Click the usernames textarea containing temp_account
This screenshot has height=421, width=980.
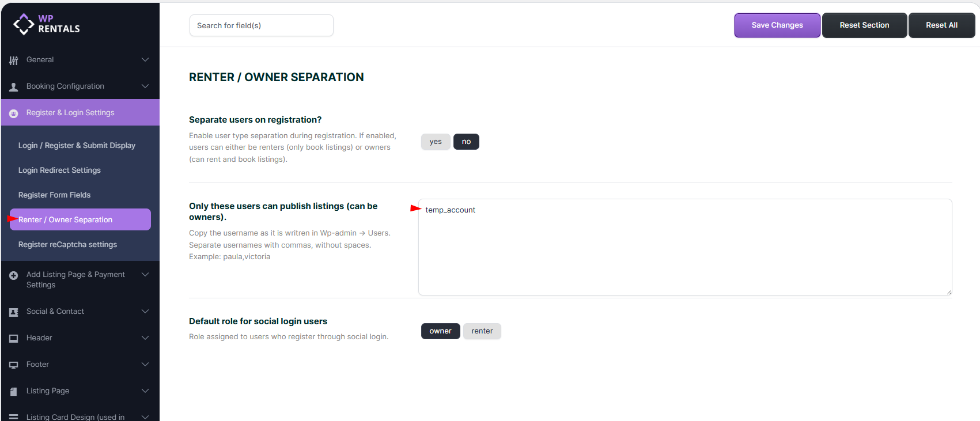(x=684, y=247)
